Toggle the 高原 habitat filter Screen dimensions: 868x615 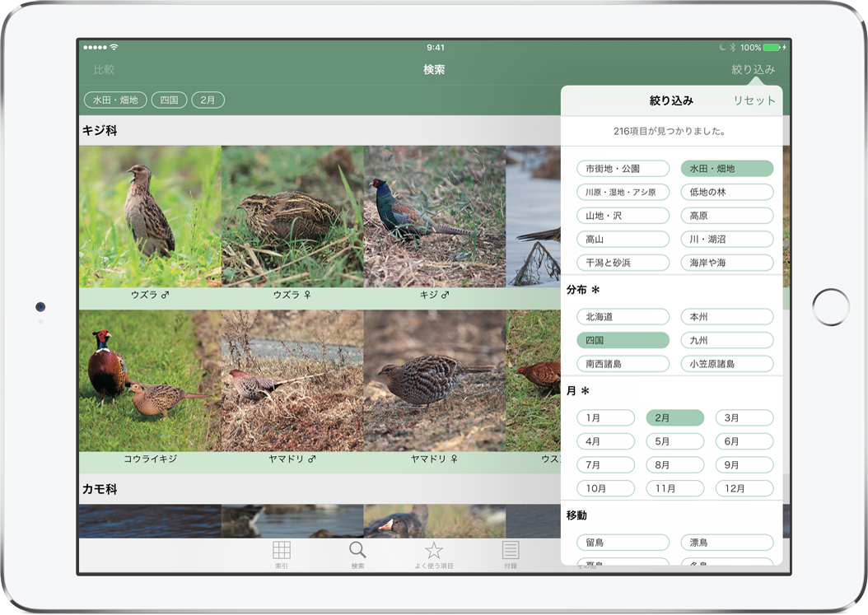(x=727, y=216)
